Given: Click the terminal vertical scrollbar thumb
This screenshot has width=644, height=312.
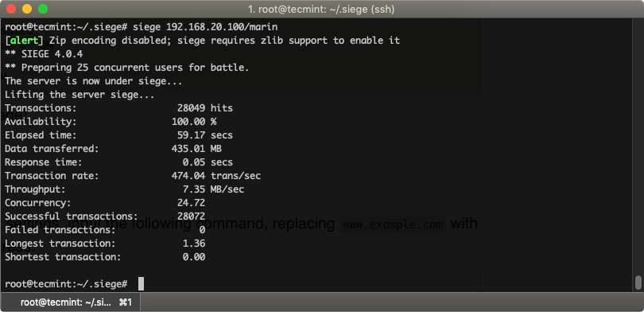Looking at the screenshot, I should (638, 283).
